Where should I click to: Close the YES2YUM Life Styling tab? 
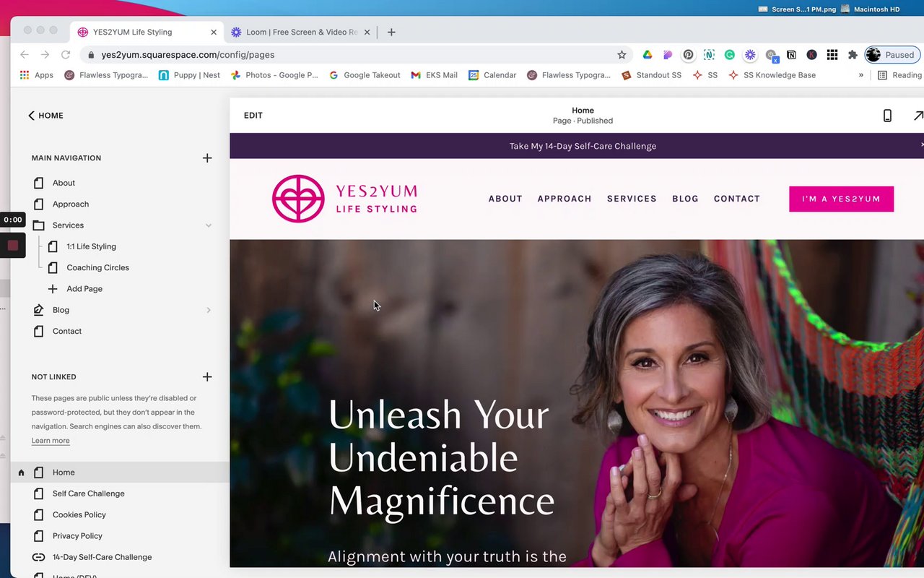pyautogui.click(x=214, y=32)
